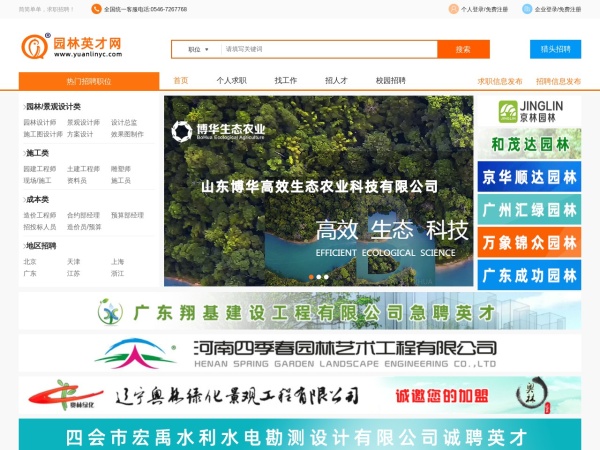This screenshot has width=600, height=450.
Task: Click 招投标人员 job link
Action: (40, 227)
